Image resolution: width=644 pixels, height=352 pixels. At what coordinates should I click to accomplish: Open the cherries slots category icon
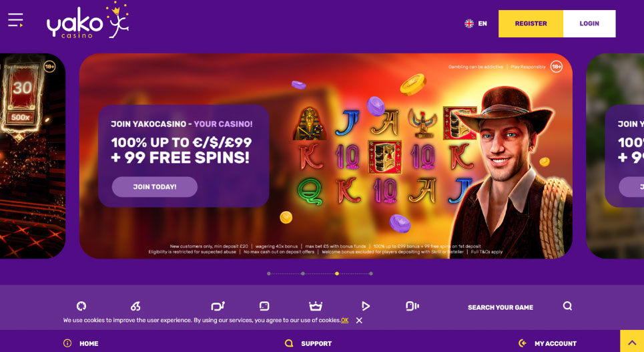click(x=135, y=306)
